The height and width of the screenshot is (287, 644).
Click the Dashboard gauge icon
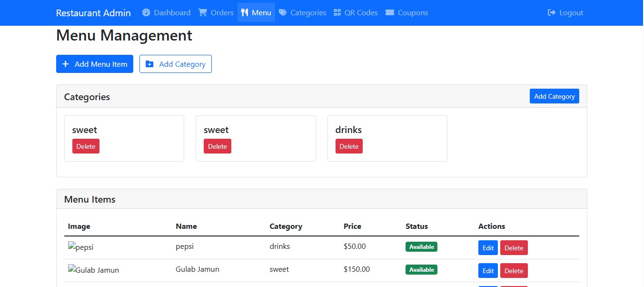tap(146, 13)
